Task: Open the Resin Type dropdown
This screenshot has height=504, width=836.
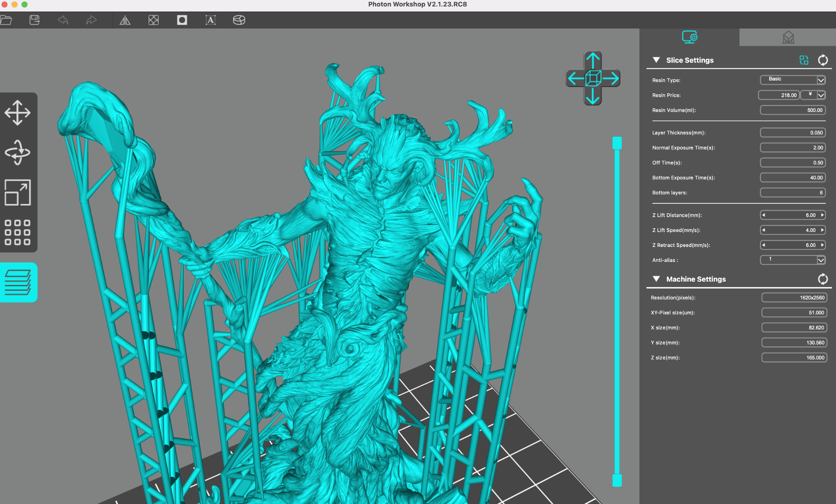Action: coord(821,80)
